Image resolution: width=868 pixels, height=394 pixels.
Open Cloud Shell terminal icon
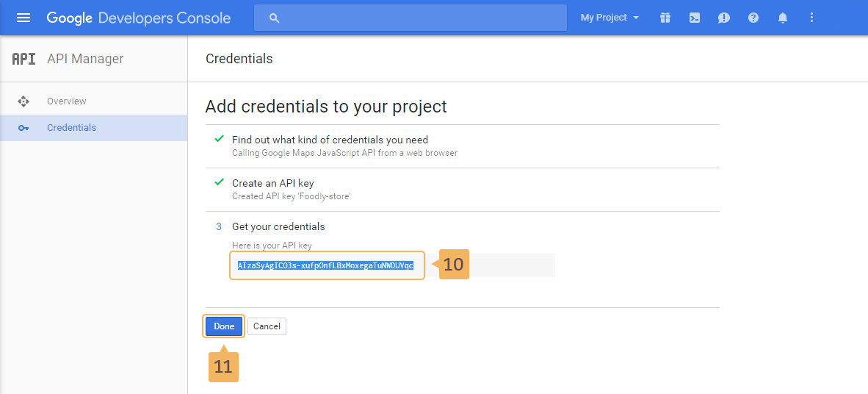(695, 18)
